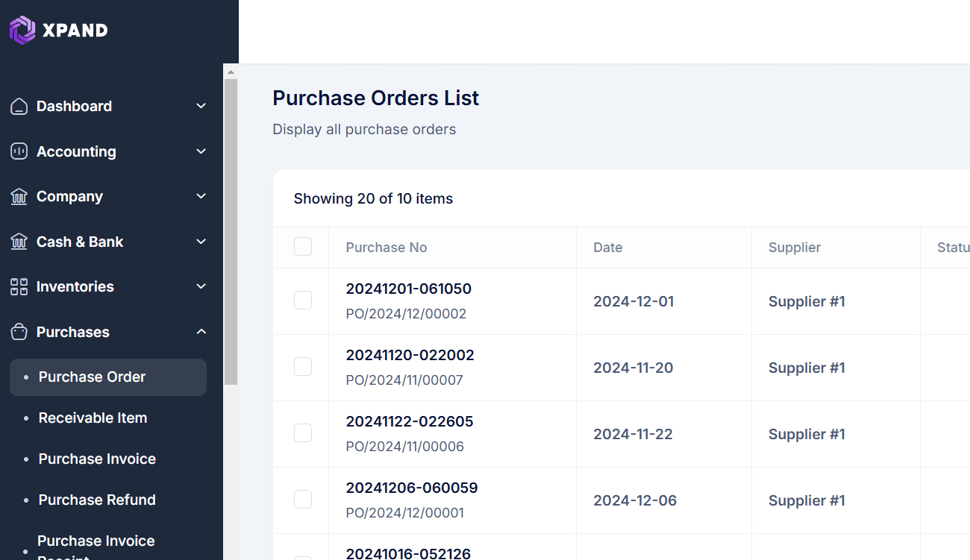Click the Dashboard home icon
The width and height of the screenshot is (970, 560).
[x=19, y=107]
